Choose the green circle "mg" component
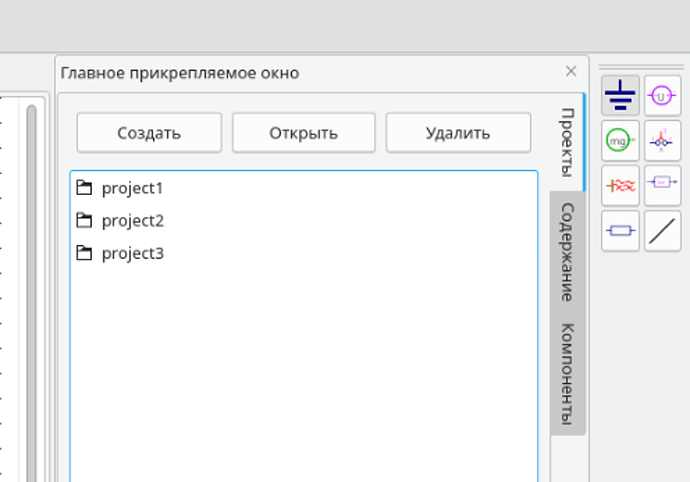This screenshot has height=482, width=690. pos(620,140)
